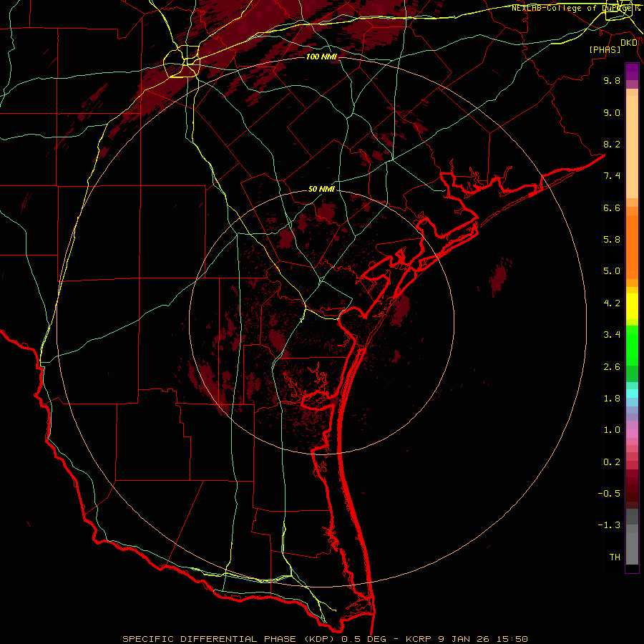
Task: Click the 9.0 color scale value
Action: coord(612,112)
